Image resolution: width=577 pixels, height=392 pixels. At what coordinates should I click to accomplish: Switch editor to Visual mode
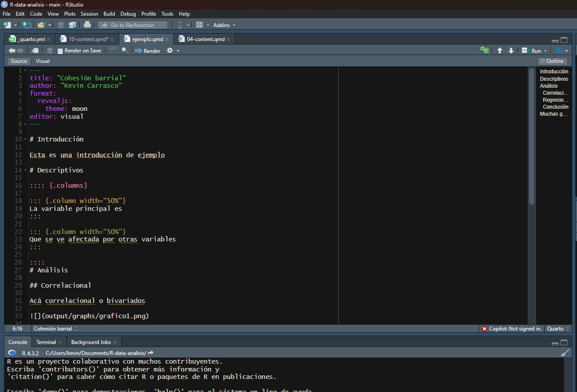point(43,61)
